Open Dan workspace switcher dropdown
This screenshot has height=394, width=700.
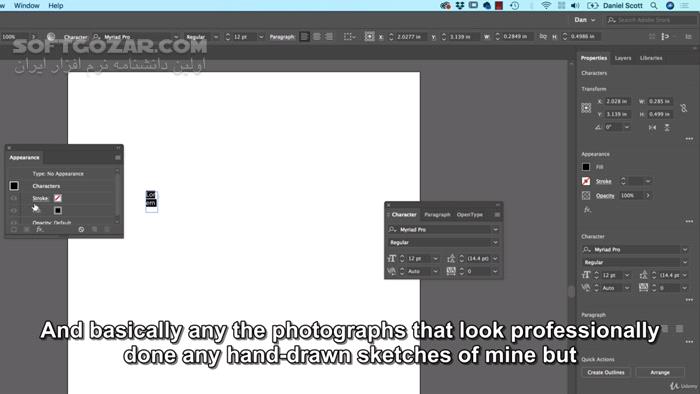(584, 20)
